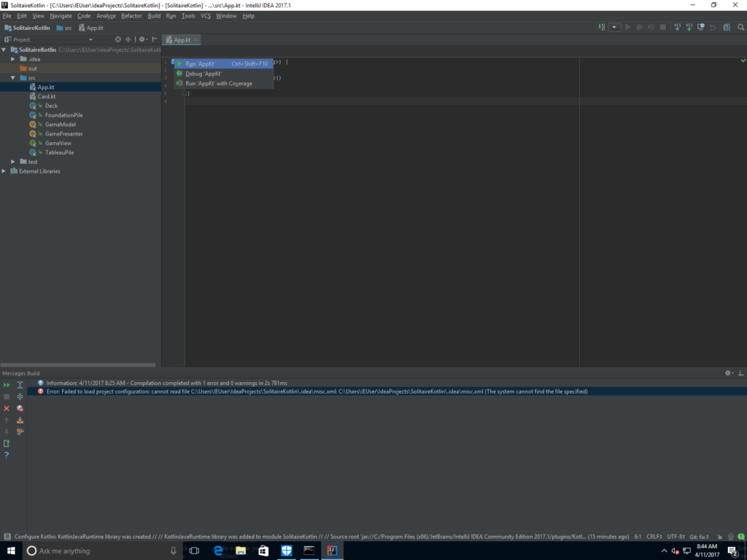Click the wrench settings icon in Messages

click(x=20, y=432)
